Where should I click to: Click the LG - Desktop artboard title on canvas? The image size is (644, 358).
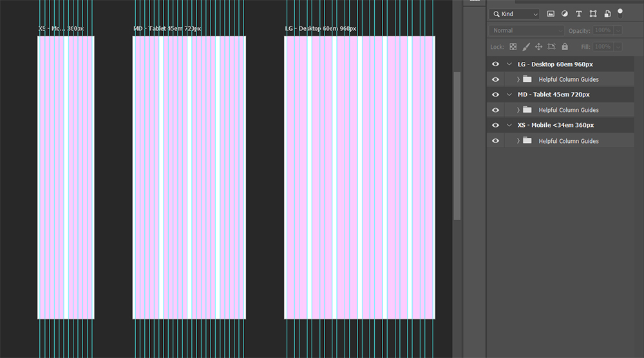click(x=320, y=29)
